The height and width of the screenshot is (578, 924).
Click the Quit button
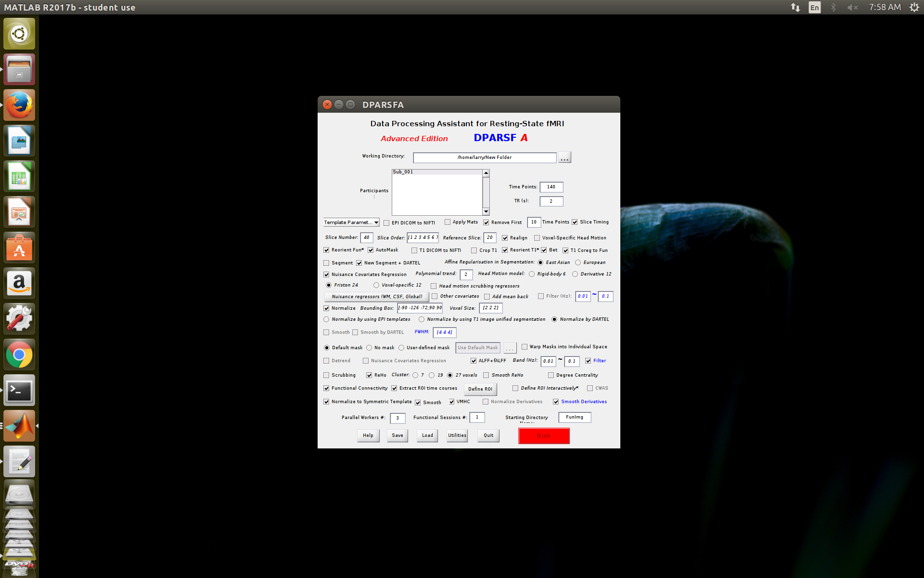pyautogui.click(x=488, y=435)
